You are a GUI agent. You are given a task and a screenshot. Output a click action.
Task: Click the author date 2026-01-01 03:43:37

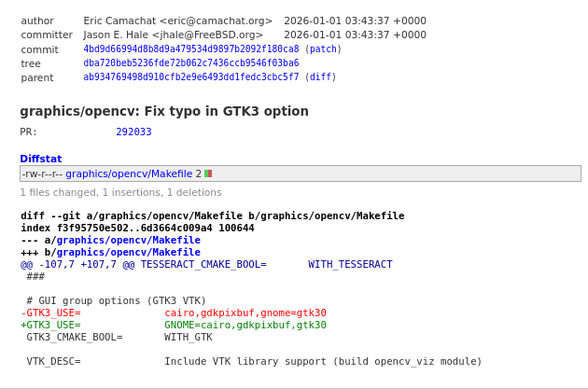355,21
